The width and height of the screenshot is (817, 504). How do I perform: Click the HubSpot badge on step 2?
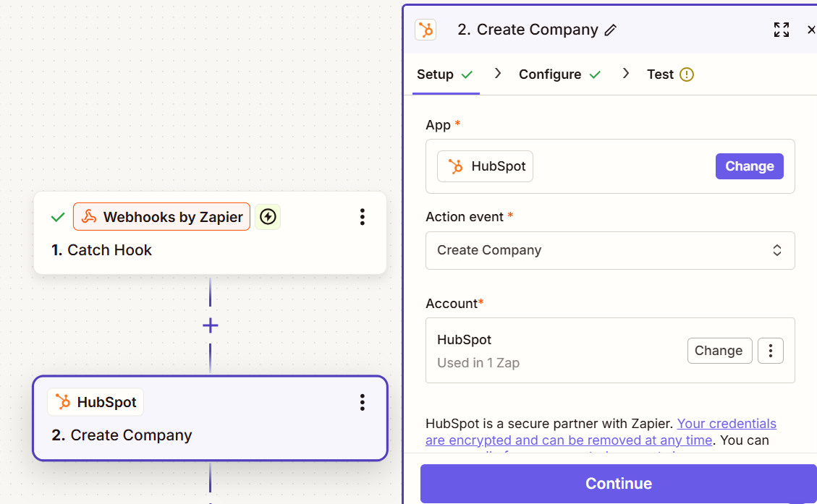(96, 402)
